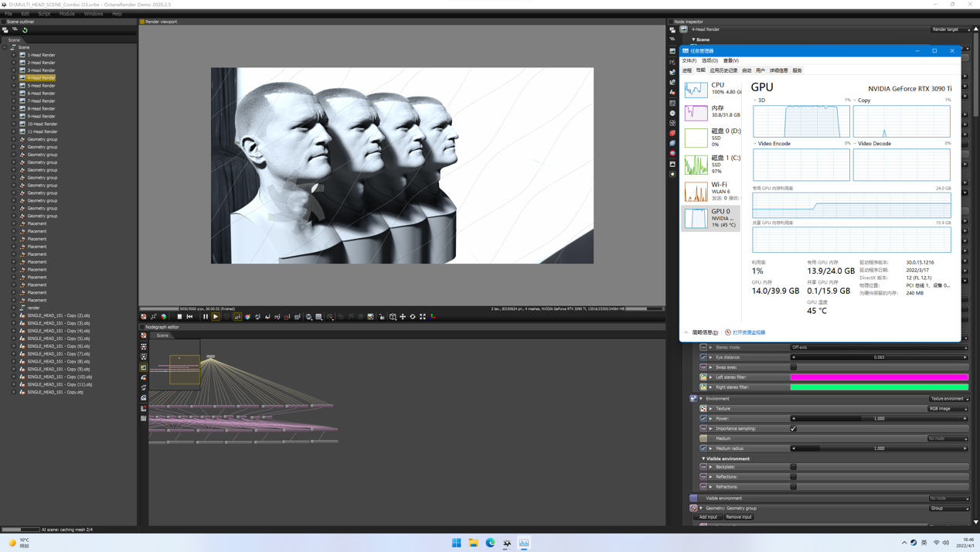This screenshot has width=980, height=552.
Task: Click the play render button in viewport toolbar
Action: (216, 317)
